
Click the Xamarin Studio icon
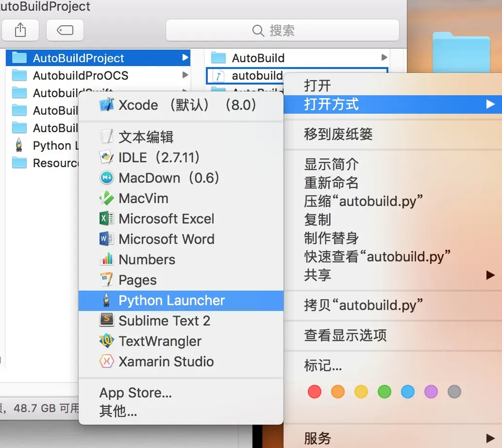pyautogui.click(x=107, y=362)
